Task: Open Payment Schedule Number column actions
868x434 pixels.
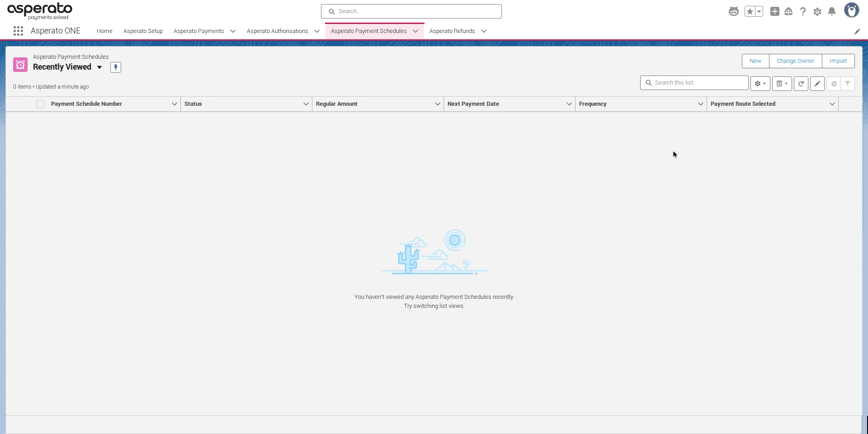Action: coord(175,104)
